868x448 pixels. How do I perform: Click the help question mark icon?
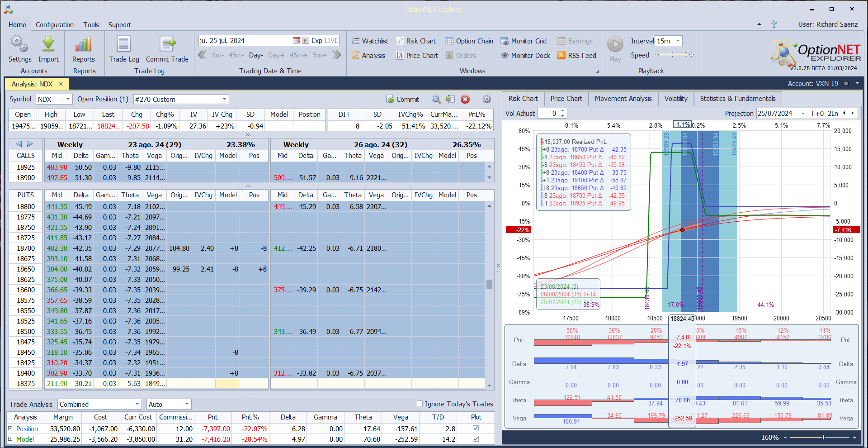[774, 24]
